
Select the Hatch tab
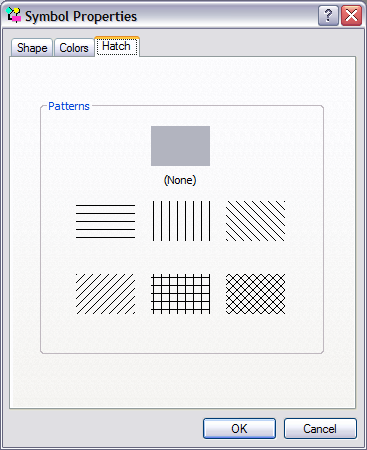(x=117, y=46)
